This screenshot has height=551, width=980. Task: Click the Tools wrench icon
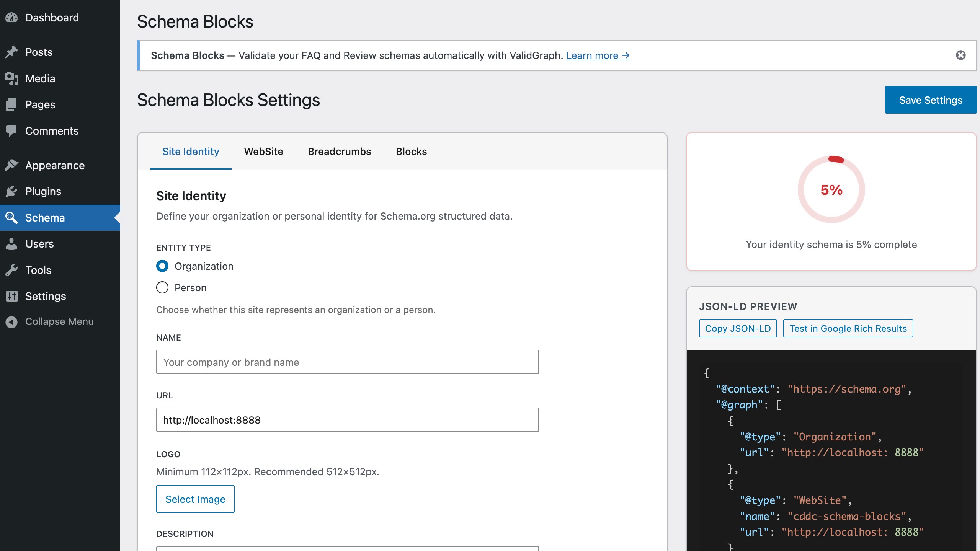[x=11, y=270]
